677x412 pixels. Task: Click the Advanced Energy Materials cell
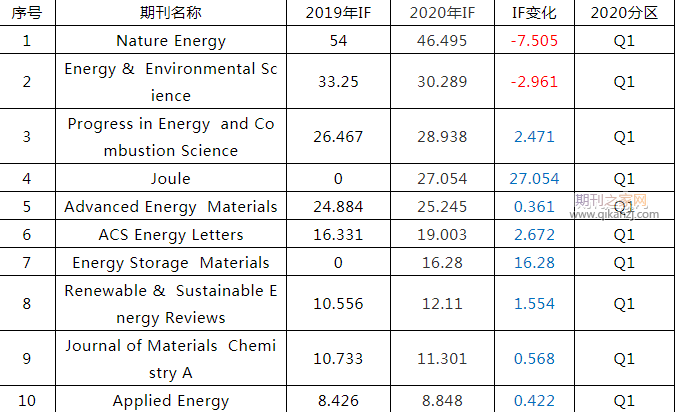(171, 206)
